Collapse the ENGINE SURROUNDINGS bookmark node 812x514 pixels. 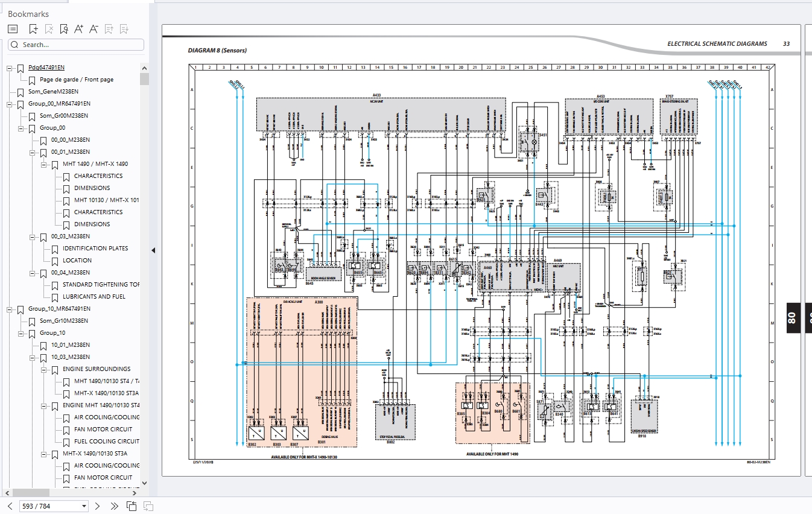43,369
